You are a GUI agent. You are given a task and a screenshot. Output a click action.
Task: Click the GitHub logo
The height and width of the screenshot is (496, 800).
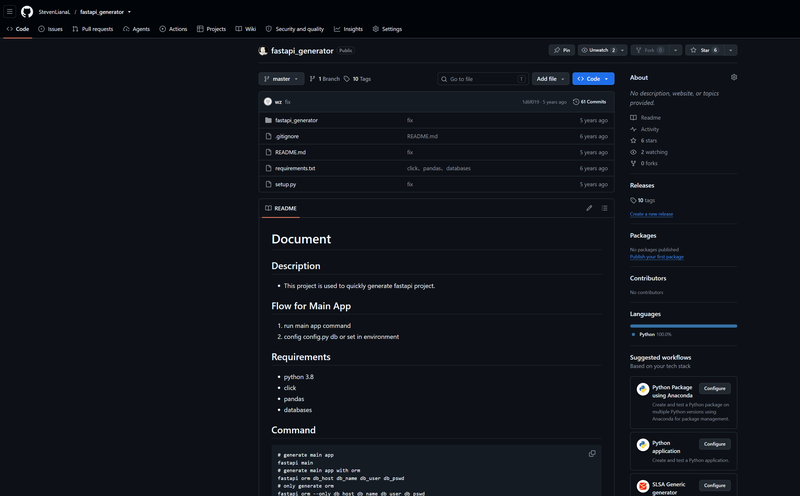(x=27, y=11)
